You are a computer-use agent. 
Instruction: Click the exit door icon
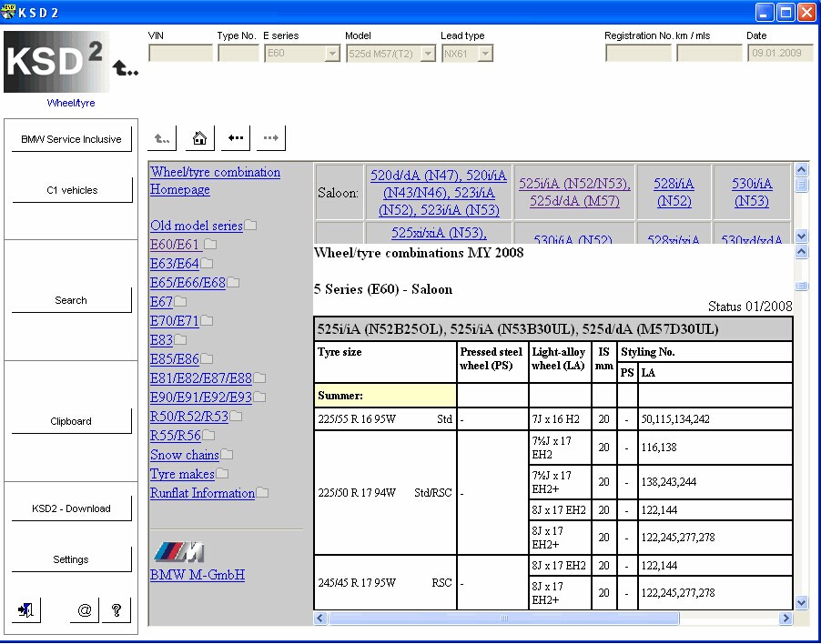25,610
